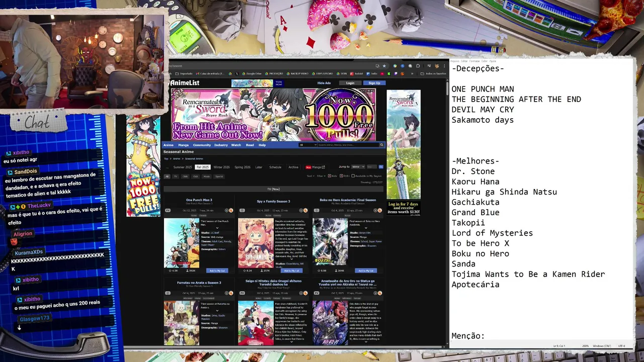Open the overflow chevron on bookmarks bar
The width and height of the screenshot is (644, 362).
412,74
